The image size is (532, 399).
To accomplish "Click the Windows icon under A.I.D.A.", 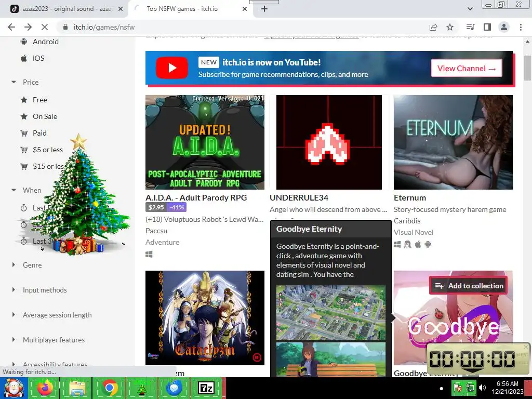I will click(x=149, y=254).
